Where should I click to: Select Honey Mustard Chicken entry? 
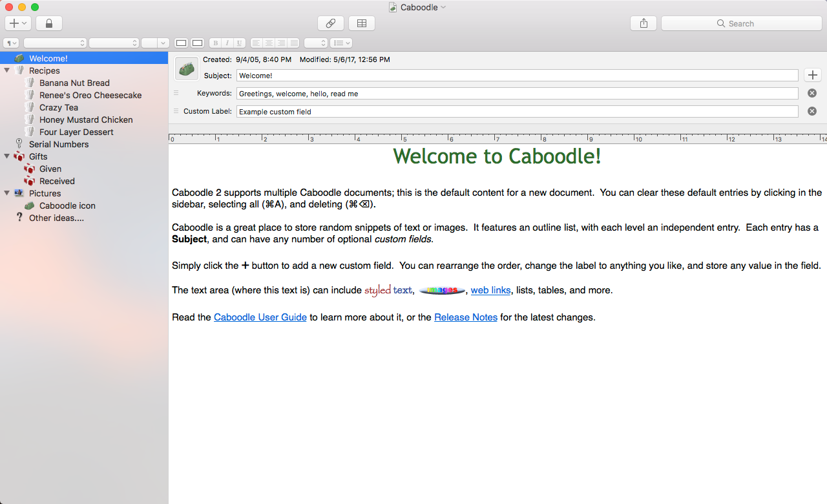pyautogui.click(x=86, y=120)
